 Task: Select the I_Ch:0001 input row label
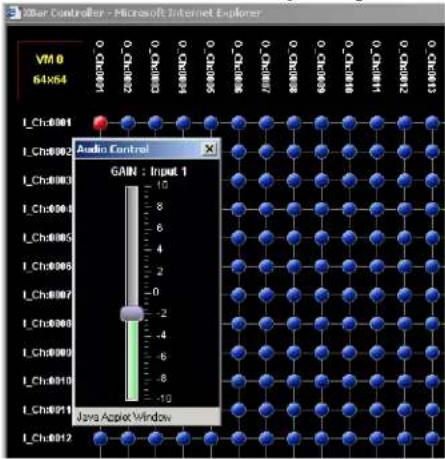47,123
